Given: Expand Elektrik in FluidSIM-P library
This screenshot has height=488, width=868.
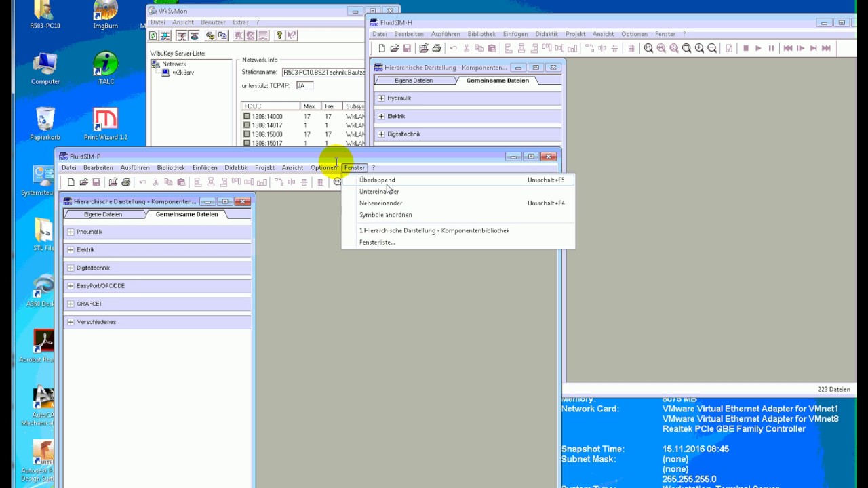Looking at the screenshot, I should tap(71, 250).
